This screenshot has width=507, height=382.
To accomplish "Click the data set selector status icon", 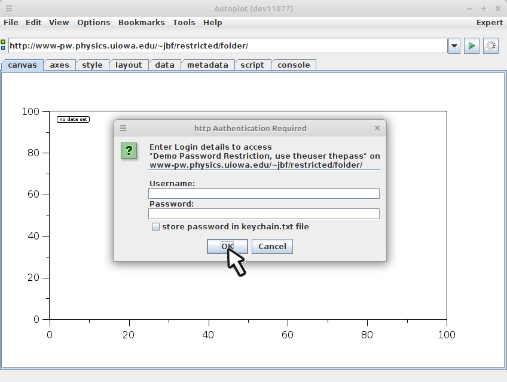I will (x=3, y=45).
